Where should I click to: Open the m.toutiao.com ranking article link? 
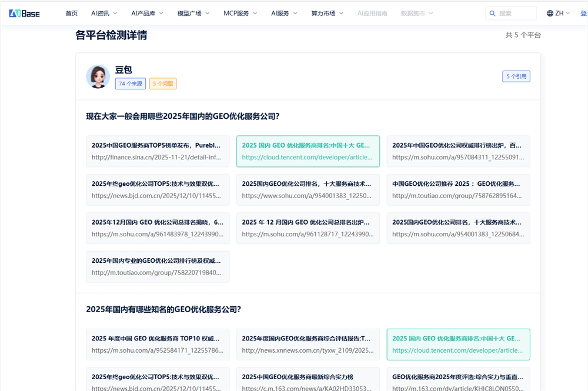coord(157,266)
